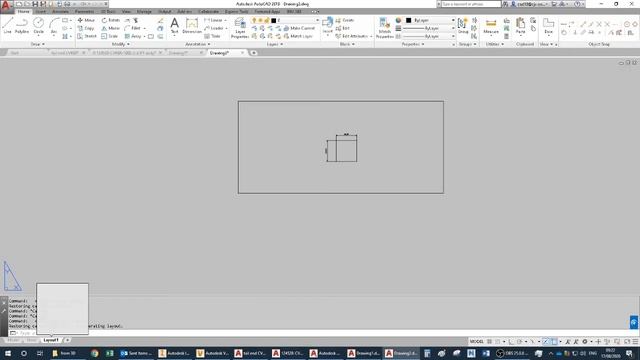
Task: Expand the Modify panel
Action: [120, 44]
